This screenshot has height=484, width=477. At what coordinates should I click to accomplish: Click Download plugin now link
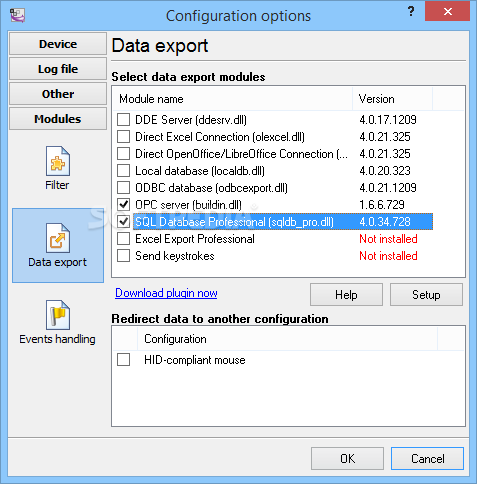(x=166, y=293)
